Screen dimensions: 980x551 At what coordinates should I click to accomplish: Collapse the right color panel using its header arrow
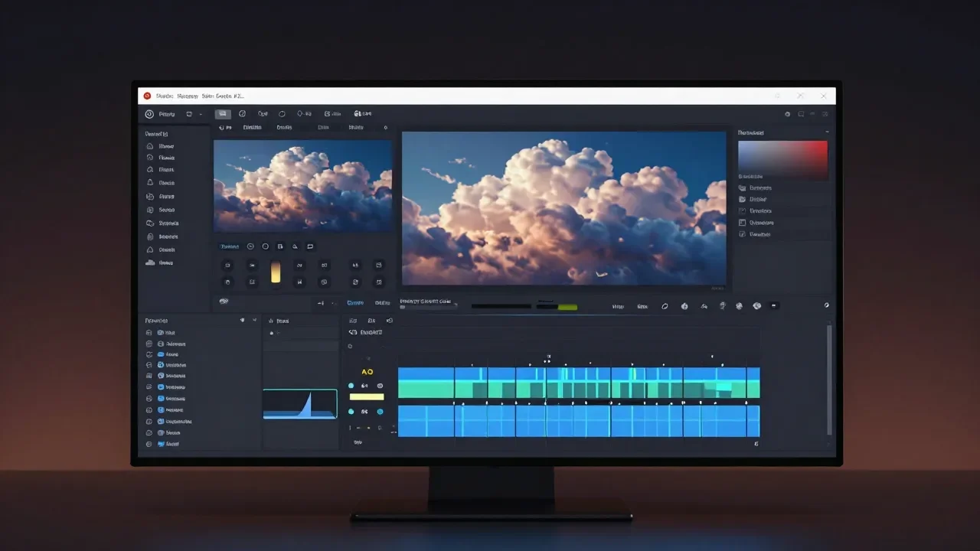(x=827, y=132)
